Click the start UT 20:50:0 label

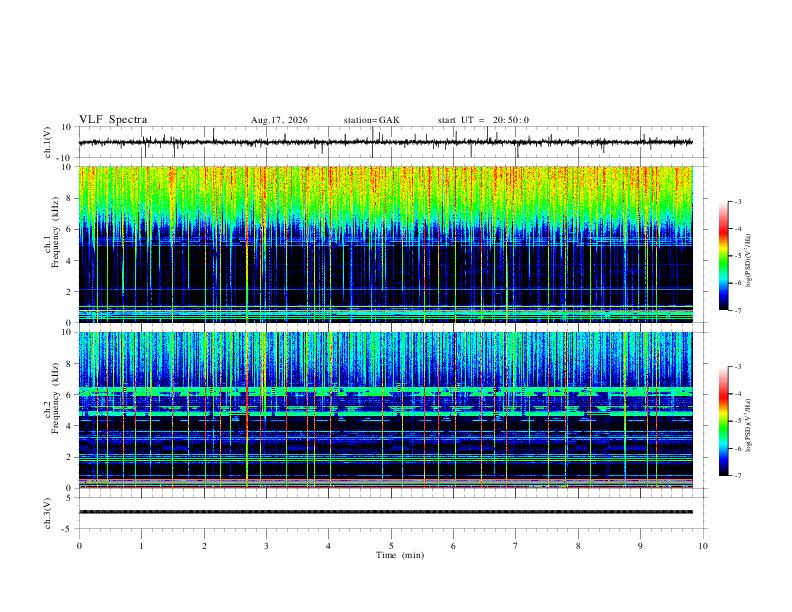point(483,120)
